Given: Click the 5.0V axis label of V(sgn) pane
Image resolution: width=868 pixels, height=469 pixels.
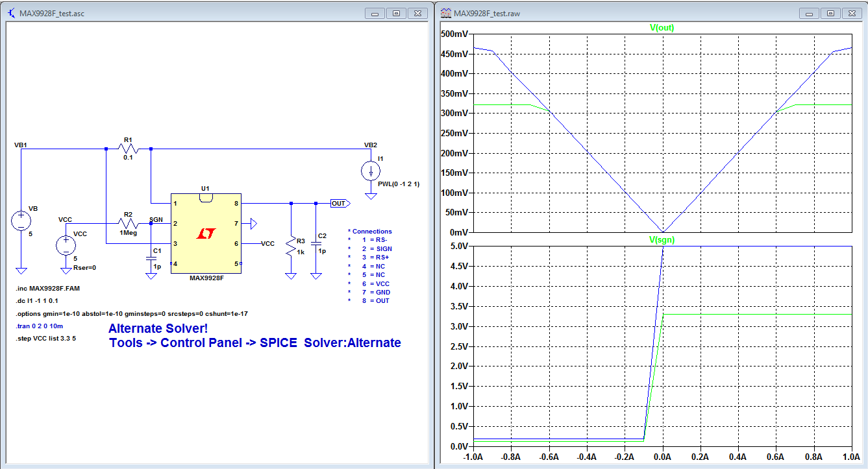Looking at the screenshot, I should tap(458, 247).
